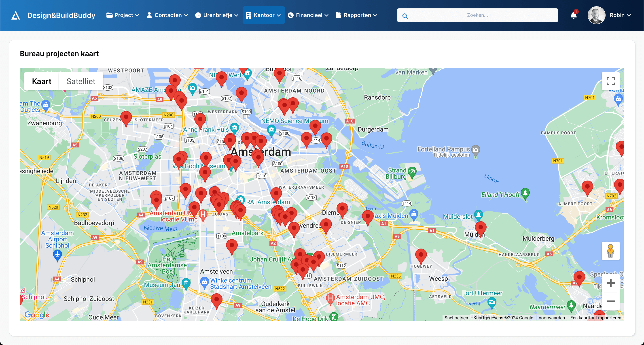This screenshot has height=345, width=644.
Task: Click the project marker in Muiden
Action: [x=481, y=229]
